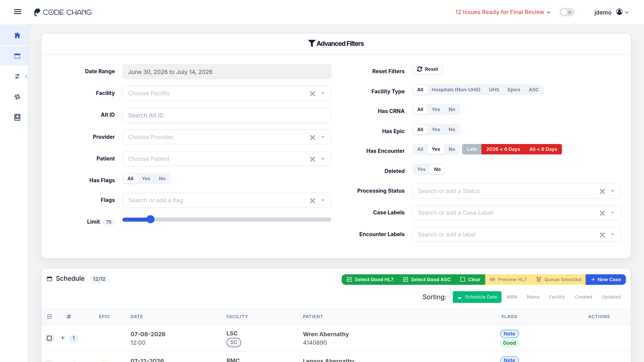Open the toggles settings sidebar icon
The height and width of the screenshot is (362, 644).
pyautogui.click(x=17, y=76)
